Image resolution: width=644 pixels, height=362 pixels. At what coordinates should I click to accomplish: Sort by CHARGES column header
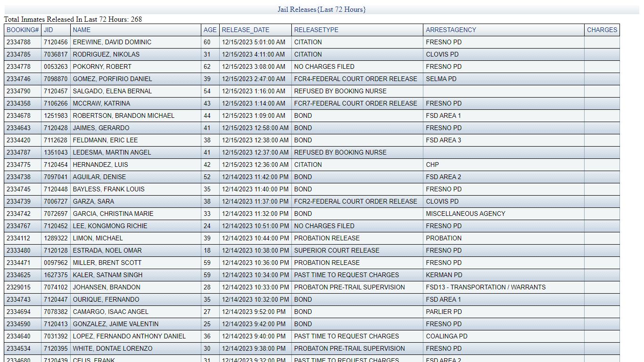click(602, 30)
